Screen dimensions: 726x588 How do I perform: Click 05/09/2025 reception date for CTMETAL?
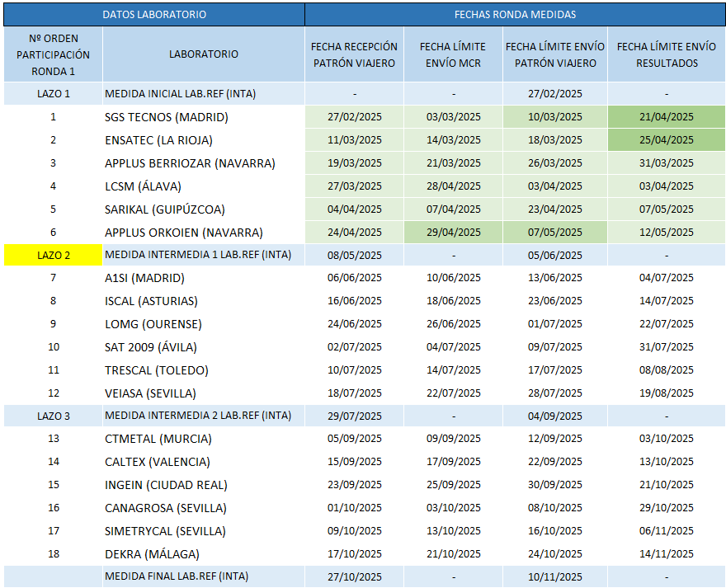pyautogui.click(x=354, y=439)
